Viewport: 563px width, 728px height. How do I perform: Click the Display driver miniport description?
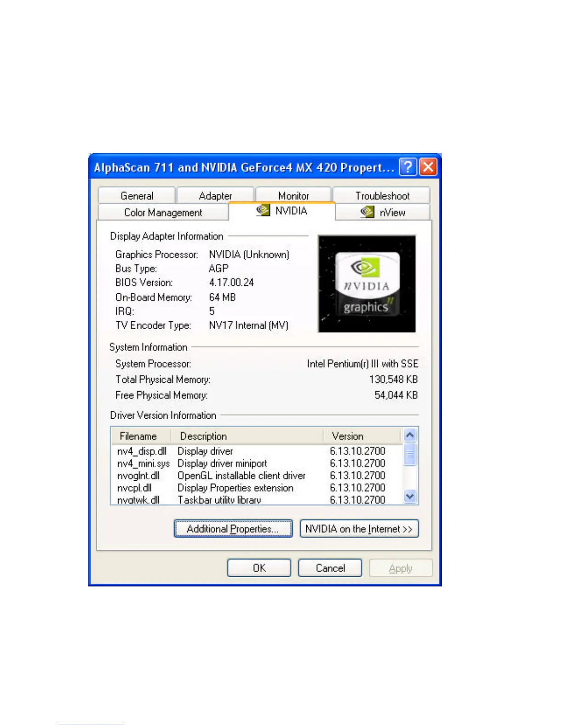(x=222, y=463)
